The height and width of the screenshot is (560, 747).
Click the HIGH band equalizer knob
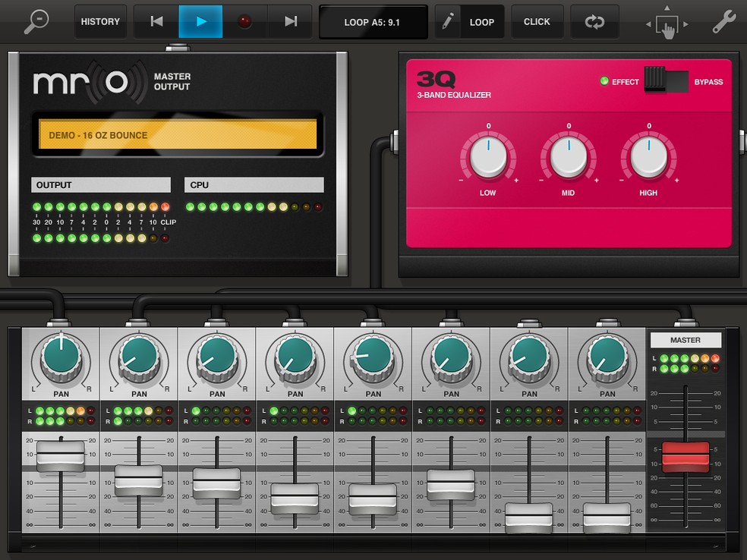coord(649,156)
